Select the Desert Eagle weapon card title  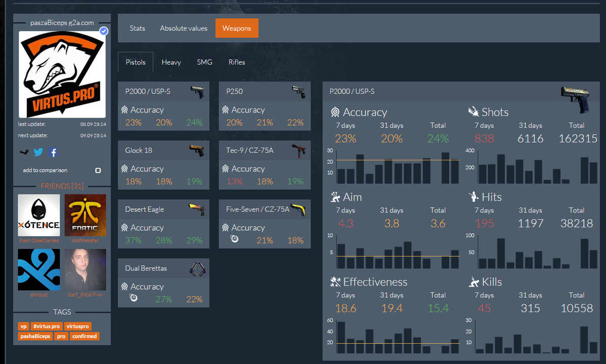144,210
